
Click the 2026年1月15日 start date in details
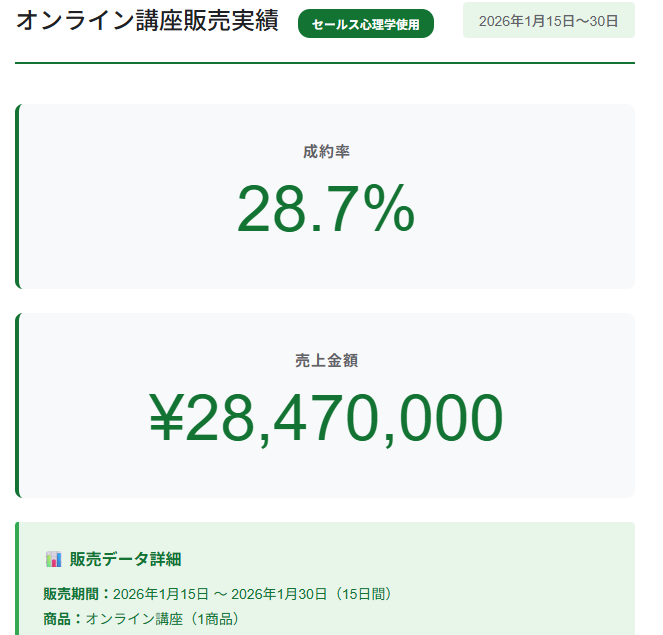[161, 594]
